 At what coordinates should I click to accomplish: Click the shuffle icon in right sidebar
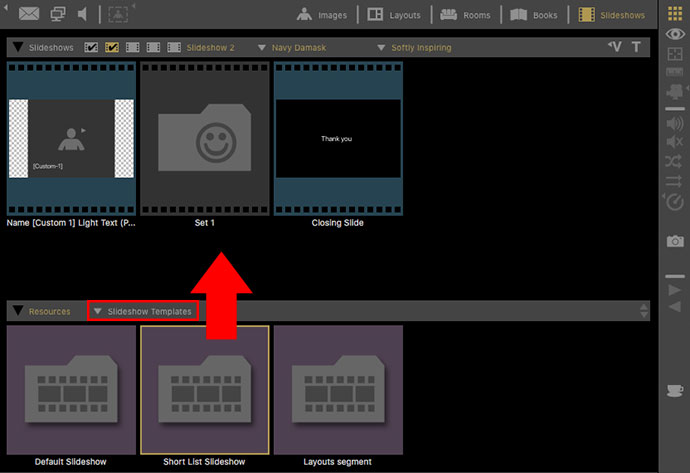[675, 162]
